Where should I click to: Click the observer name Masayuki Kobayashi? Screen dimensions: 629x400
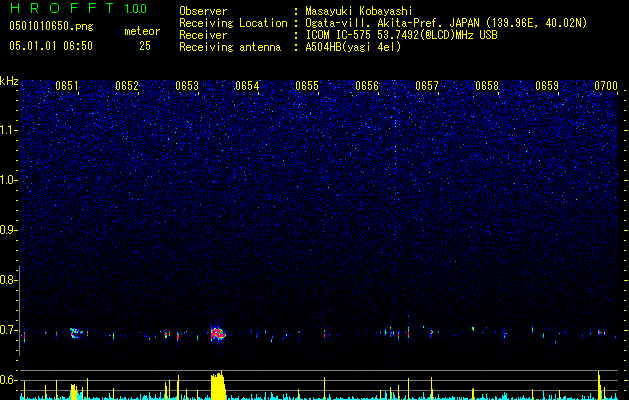tap(359, 11)
